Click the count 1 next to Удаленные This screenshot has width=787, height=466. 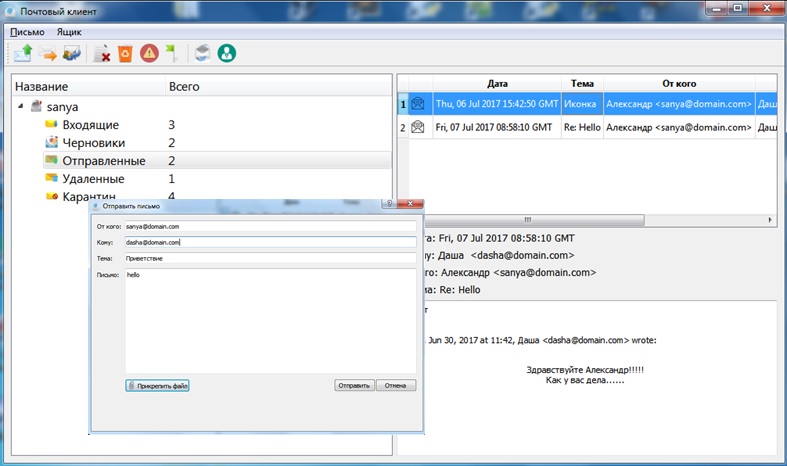point(172,179)
